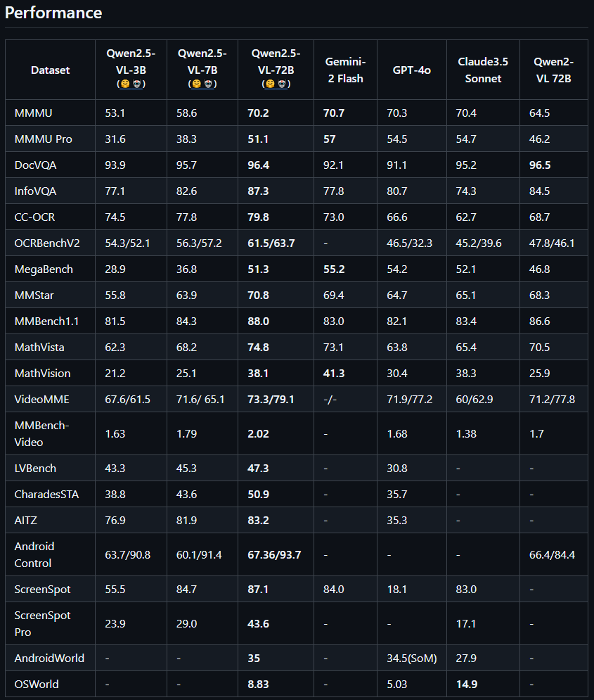The width and height of the screenshot is (594, 700).
Task: Click the CharadesSTA row label
Action: pos(47,494)
